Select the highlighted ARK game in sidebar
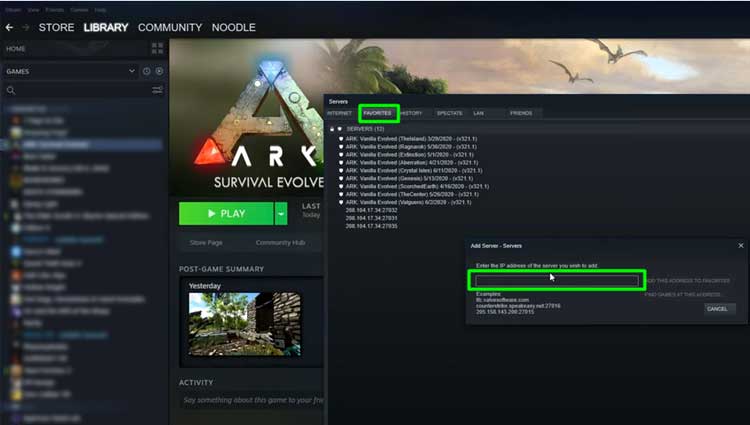This screenshot has height=425, width=750. click(x=82, y=144)
